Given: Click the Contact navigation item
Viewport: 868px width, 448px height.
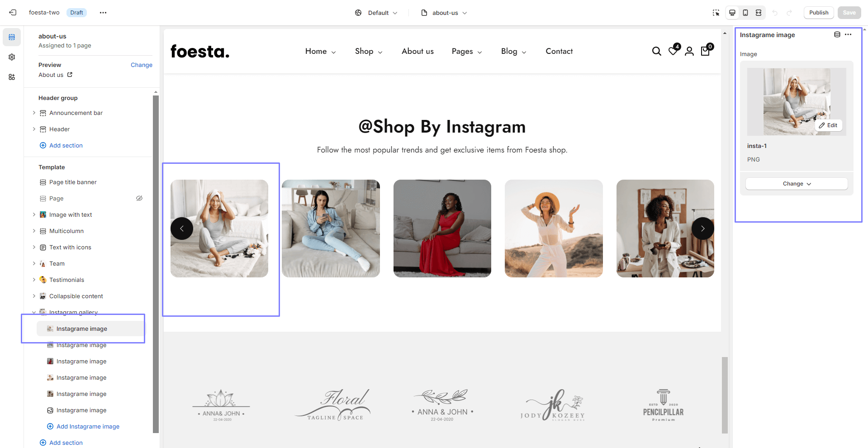Looking at the screenshot, I should click(559, 52).
